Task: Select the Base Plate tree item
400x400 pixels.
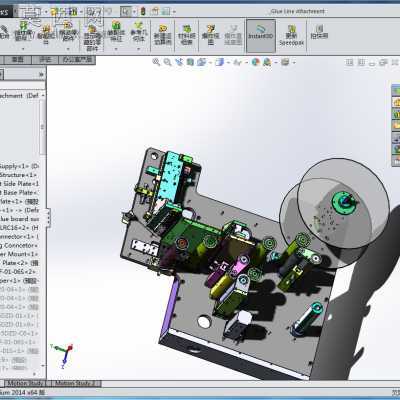Action: 19,192
